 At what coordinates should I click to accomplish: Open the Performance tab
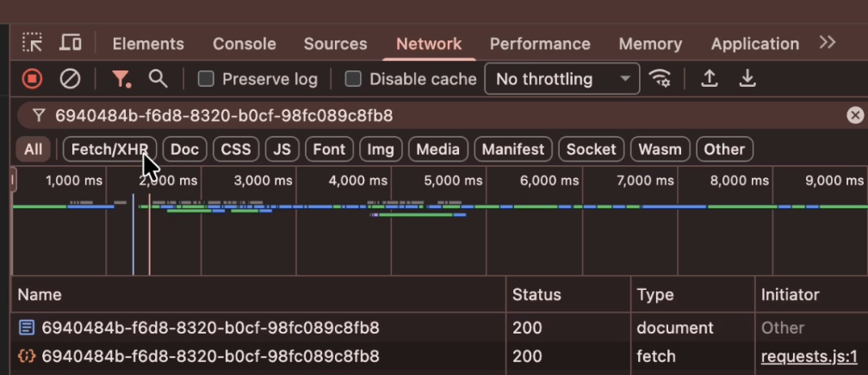tap(540, 44)
